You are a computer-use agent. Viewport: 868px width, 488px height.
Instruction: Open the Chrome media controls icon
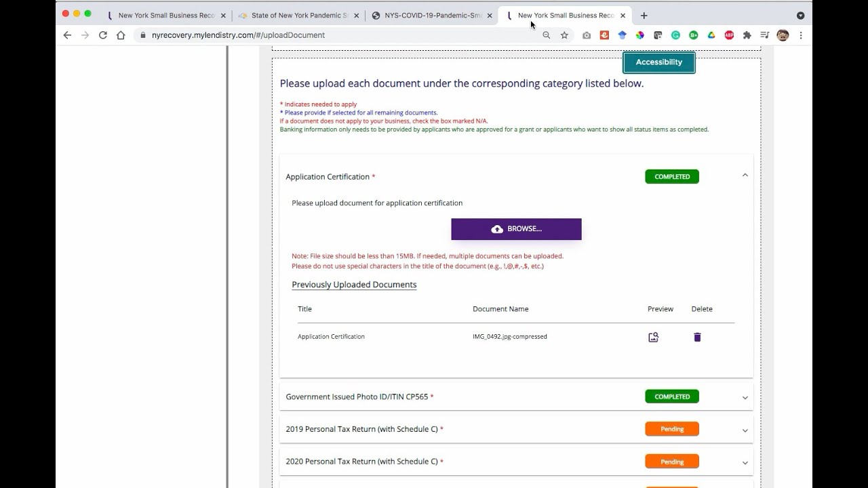(x=764, y=35)
